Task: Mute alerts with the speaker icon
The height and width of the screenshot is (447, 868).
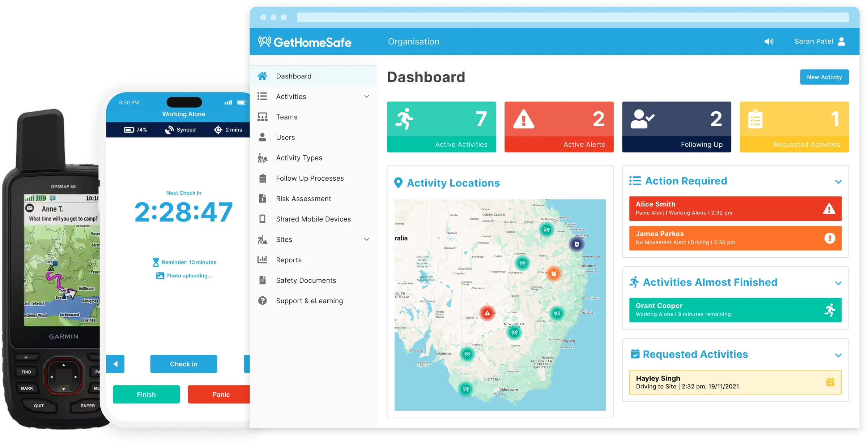Action: pos(769,42)
